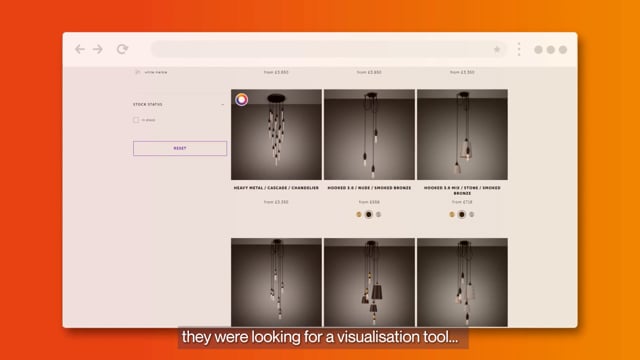The height and width of the screenshot is (360, 640).
Task: Open the colorful visualiser ring icon on Cascade Chandelier
Action: pyautogui.click(x=241, y=99)
